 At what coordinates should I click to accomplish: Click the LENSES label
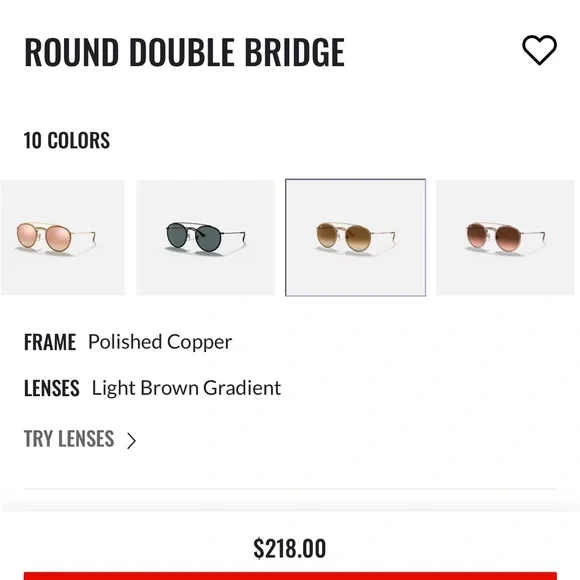[x=52, y=388]
